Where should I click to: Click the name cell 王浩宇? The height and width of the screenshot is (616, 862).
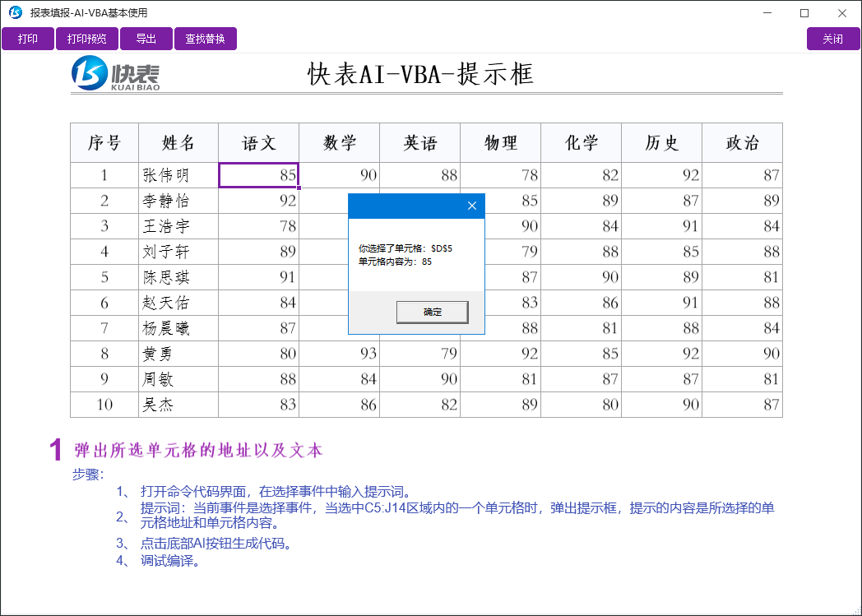178,226
